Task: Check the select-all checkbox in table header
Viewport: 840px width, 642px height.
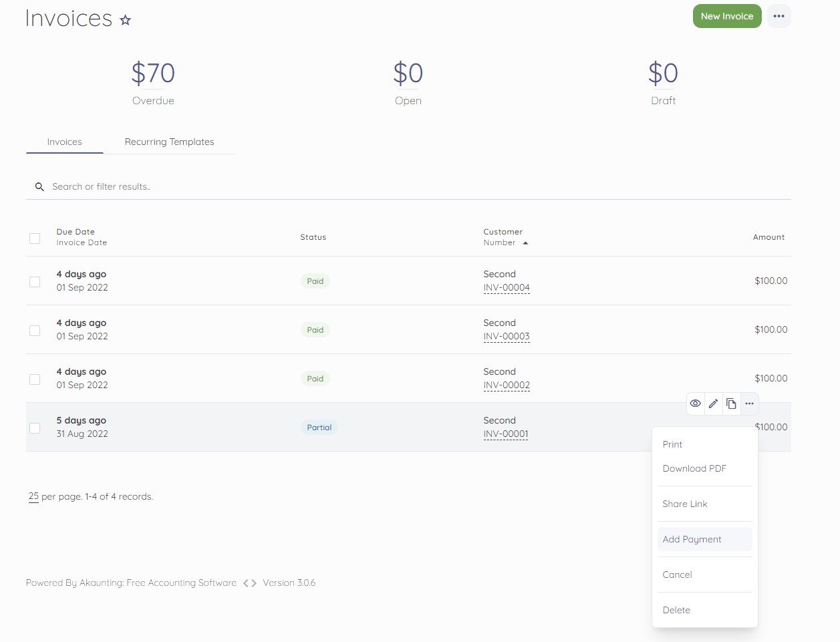Action: pos(35,238)
